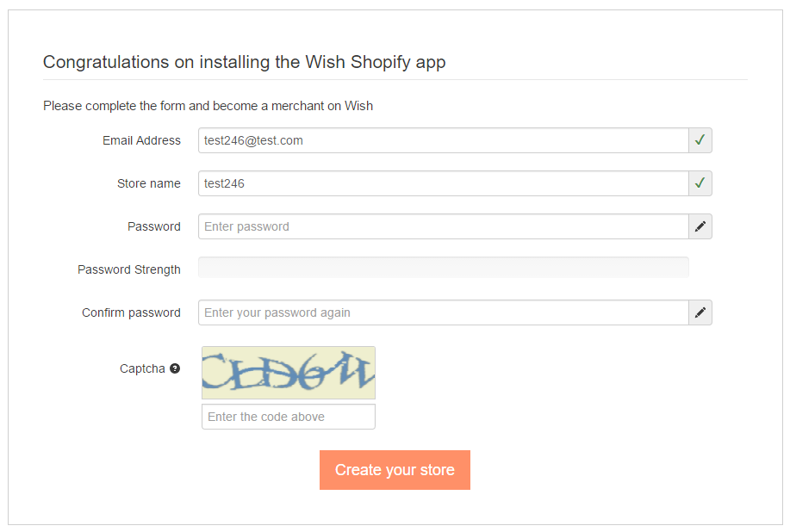790x532 pixels.
Task: Click the Password Strength meter bar
Action: 443,267
